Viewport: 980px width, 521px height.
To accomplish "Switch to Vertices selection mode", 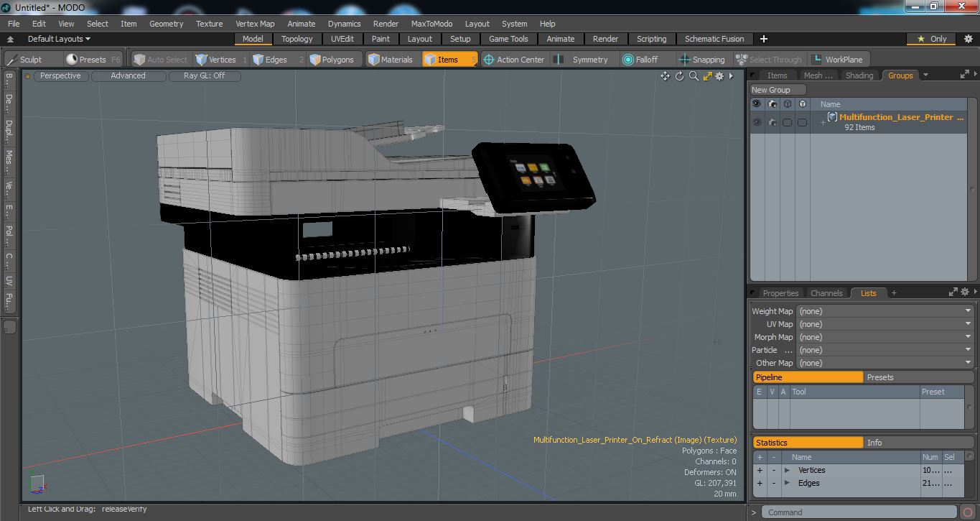I will coord(222,60).
